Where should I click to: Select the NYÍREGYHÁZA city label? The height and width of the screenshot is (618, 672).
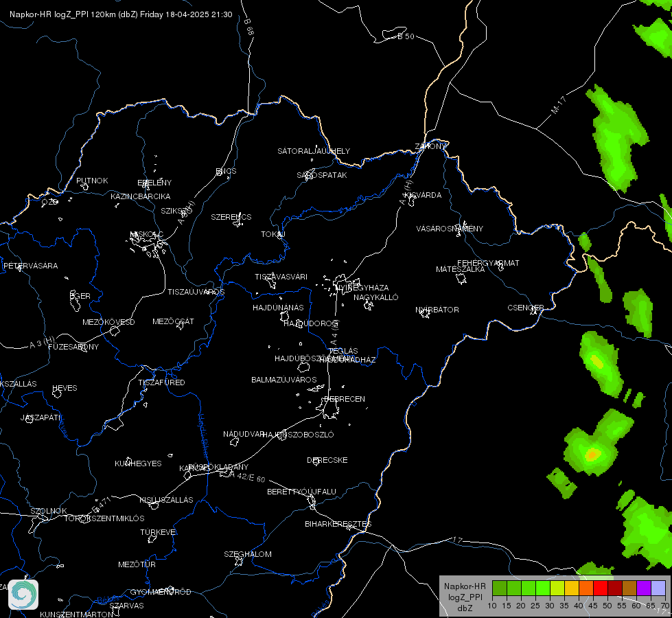click(x=362, y=288)
